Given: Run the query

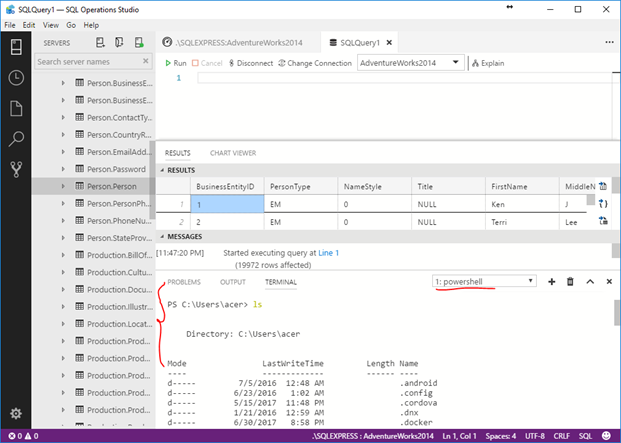Looking at the screenshot, I should pyautogui.click(x=176, y=63).
